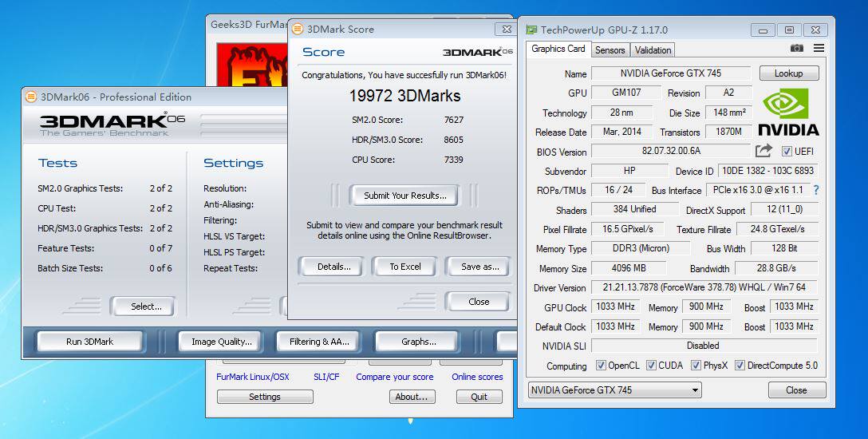Click the Shaders value 384 Unified
868x439 pixels.
click(x=634, y=209)
